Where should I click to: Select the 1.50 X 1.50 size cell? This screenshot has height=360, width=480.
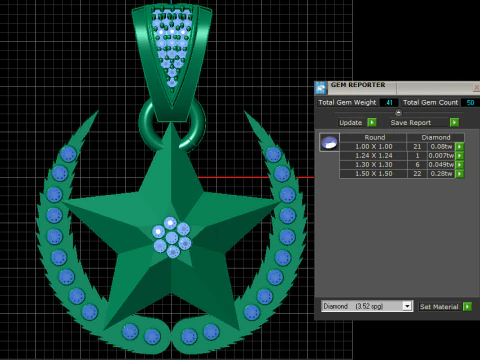point(374,173)
